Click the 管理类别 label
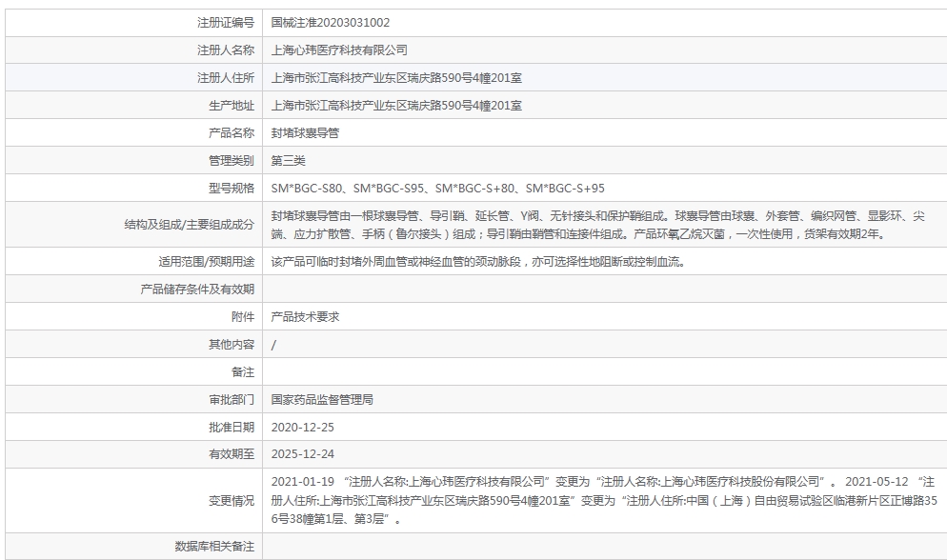The image size is (947, 560). 232,161
